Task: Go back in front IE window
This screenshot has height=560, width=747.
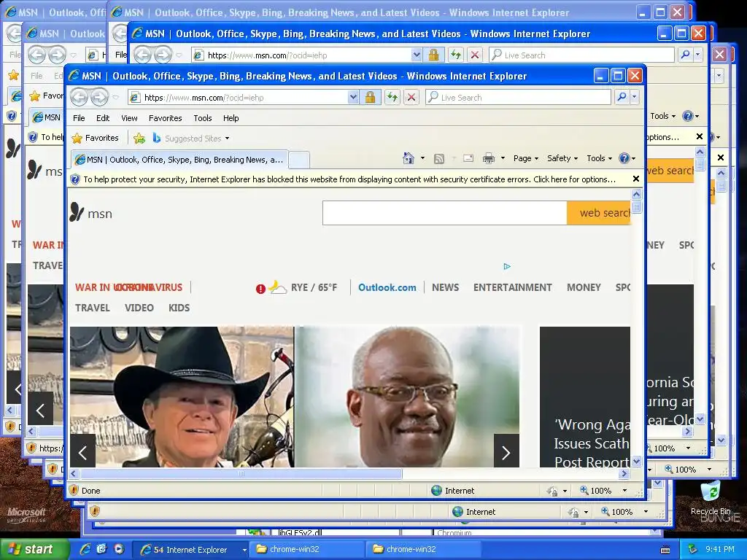Action: pos(79,98)
